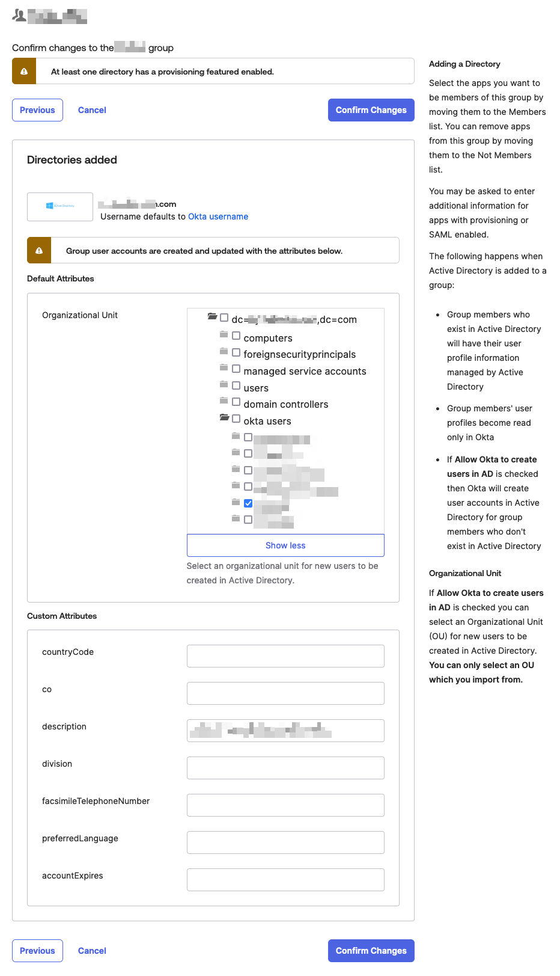Image resolution: width=560 pixels, height=976 pixels.
Task: Click the provisioning warning icon in top banner
Action: (x=24, y=72)
